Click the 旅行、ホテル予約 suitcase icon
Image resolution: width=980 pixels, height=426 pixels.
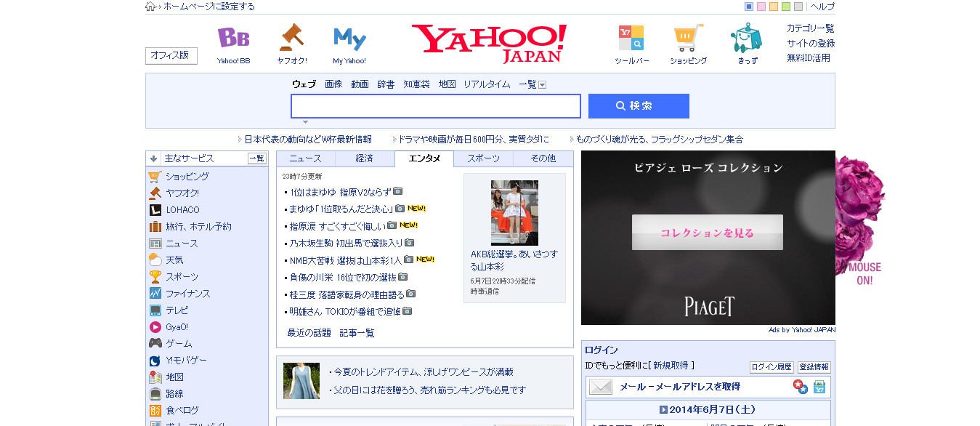click(x=155, y=227)
